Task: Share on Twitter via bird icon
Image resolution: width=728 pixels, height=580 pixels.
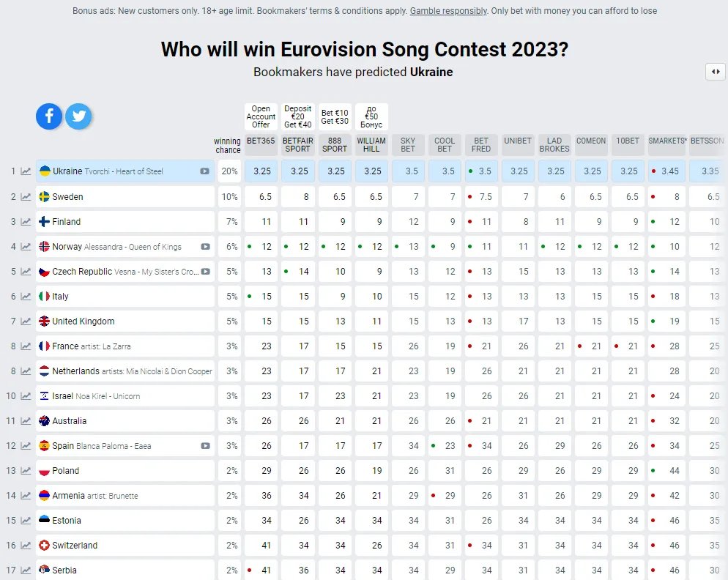Action: tap(78, 116)
